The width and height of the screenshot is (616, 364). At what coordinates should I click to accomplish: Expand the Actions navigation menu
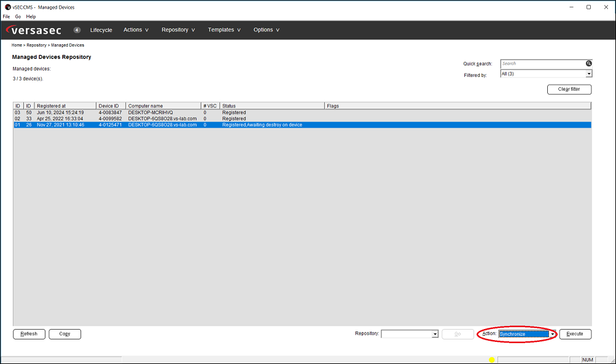click(x=136, y=30)
